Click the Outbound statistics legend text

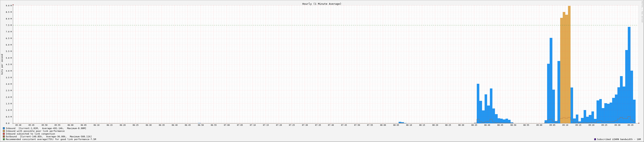tap(49, 137)
